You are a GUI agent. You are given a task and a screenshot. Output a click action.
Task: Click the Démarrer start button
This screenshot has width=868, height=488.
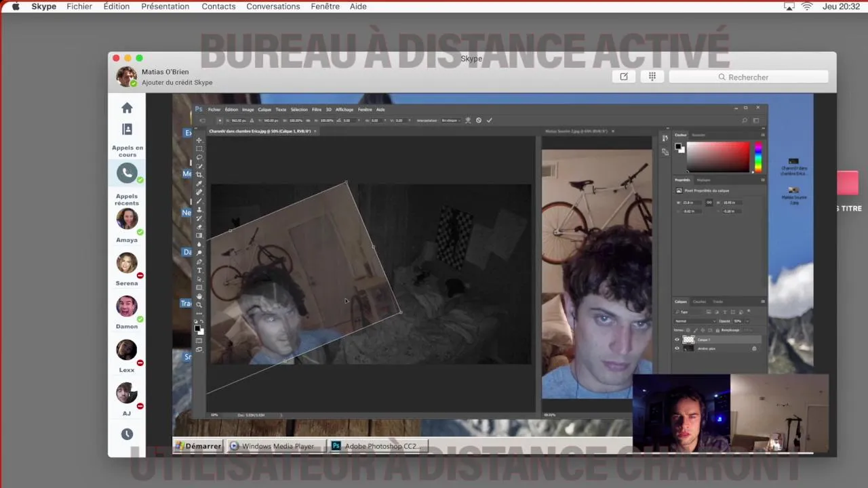pos(198,446)
